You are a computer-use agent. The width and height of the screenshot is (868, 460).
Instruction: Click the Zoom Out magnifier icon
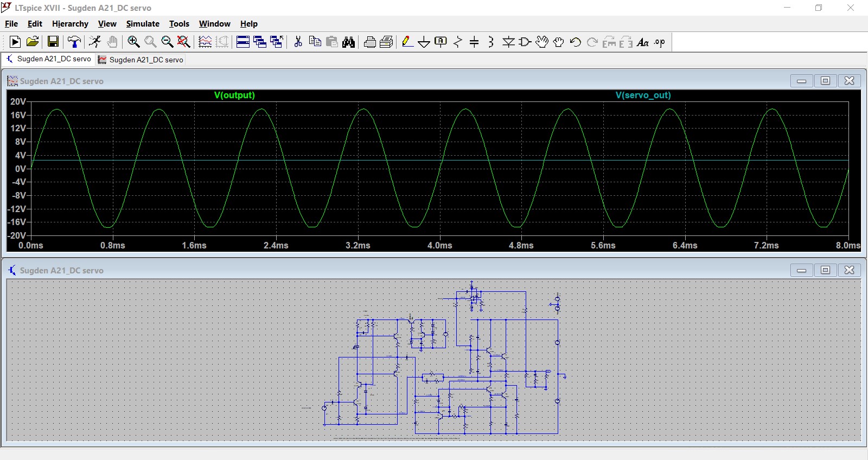[167, 42]
